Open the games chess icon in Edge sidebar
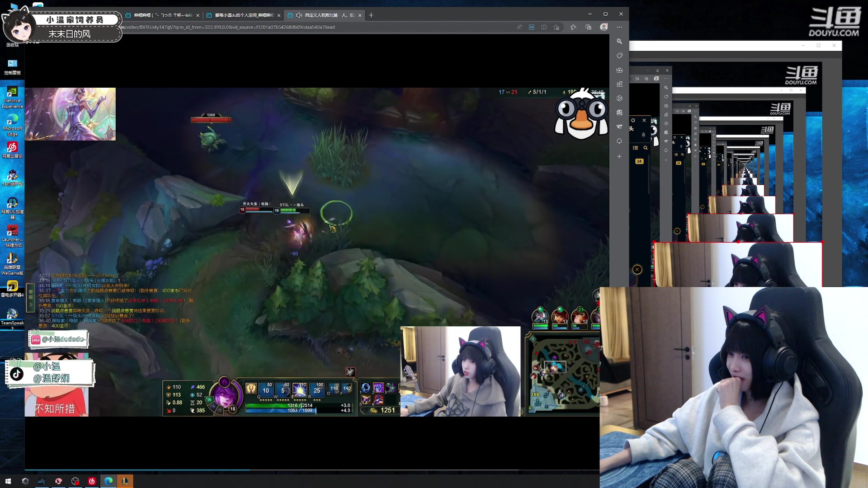868x488 pixels. tap(619, 84)
